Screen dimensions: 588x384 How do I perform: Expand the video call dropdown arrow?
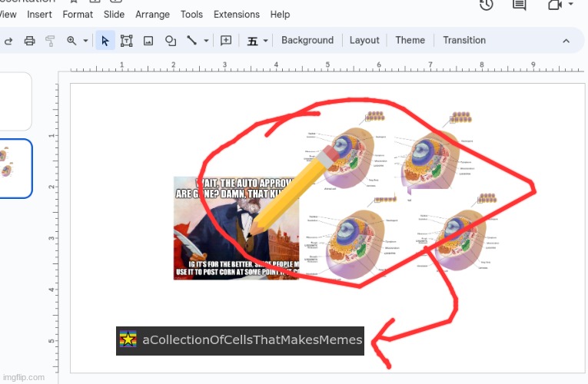(x=571, y=4)
